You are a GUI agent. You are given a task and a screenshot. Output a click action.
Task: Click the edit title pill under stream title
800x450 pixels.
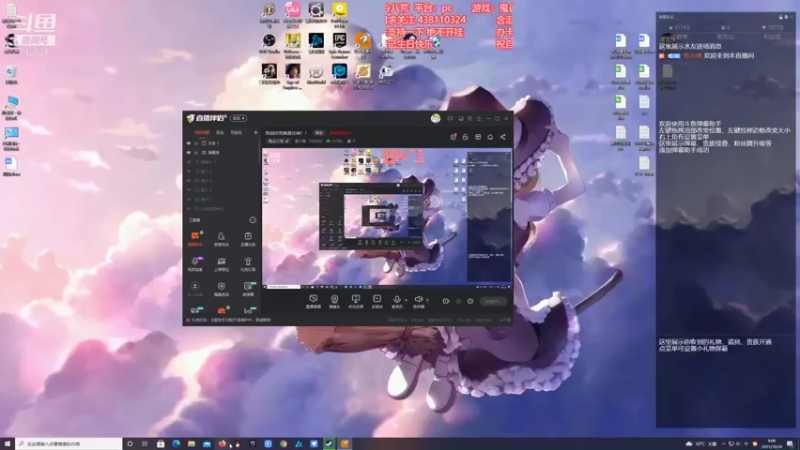(279, 141)
